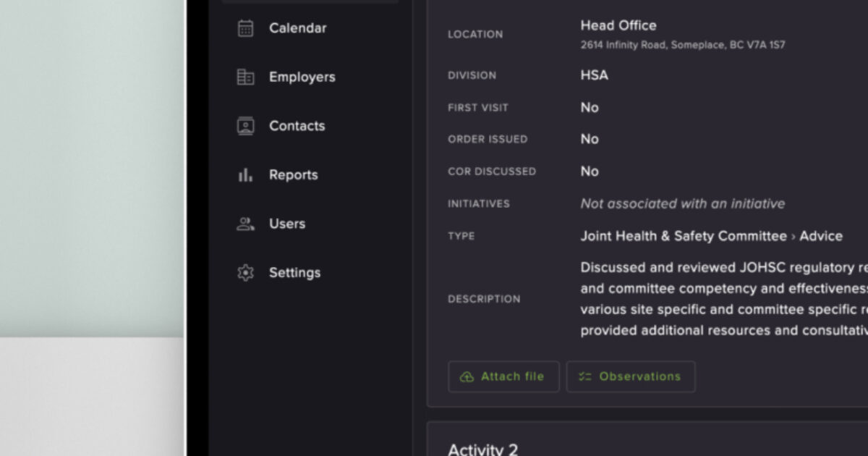The image size is (868, 456).
Task: Open the Calendar menu item
Action: click(298, 28)
